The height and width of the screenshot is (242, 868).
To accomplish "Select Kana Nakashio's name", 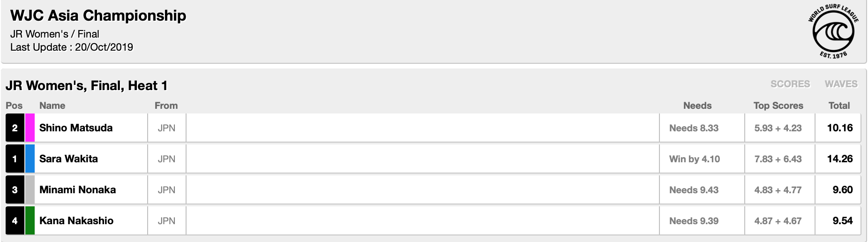I will click(x=76, y=221).
